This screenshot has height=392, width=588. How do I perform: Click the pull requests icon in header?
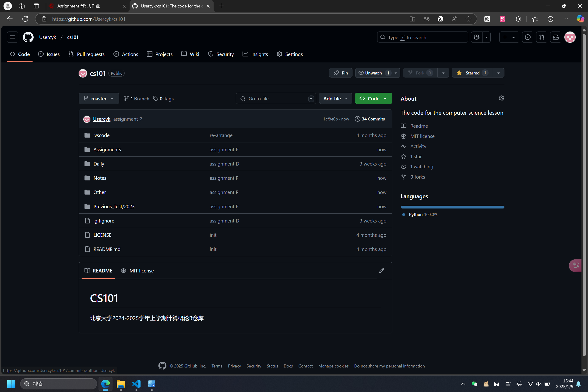542,37
